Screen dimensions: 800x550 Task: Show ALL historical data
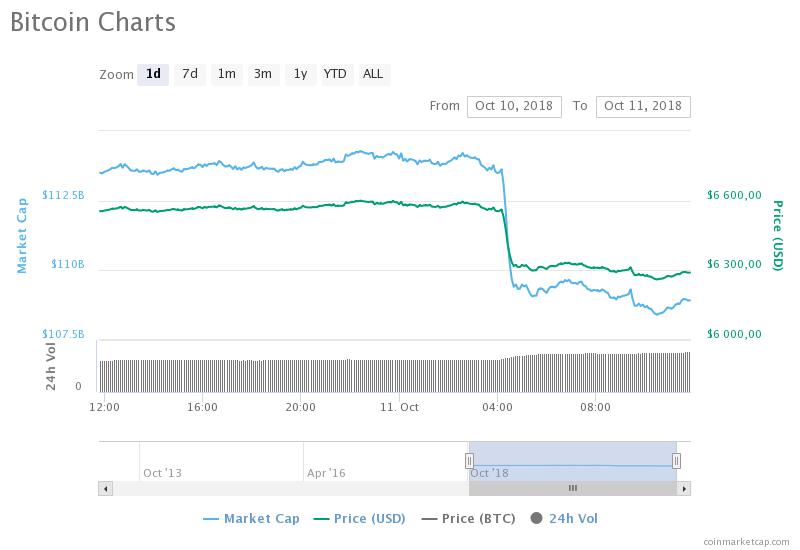point(373,74)
